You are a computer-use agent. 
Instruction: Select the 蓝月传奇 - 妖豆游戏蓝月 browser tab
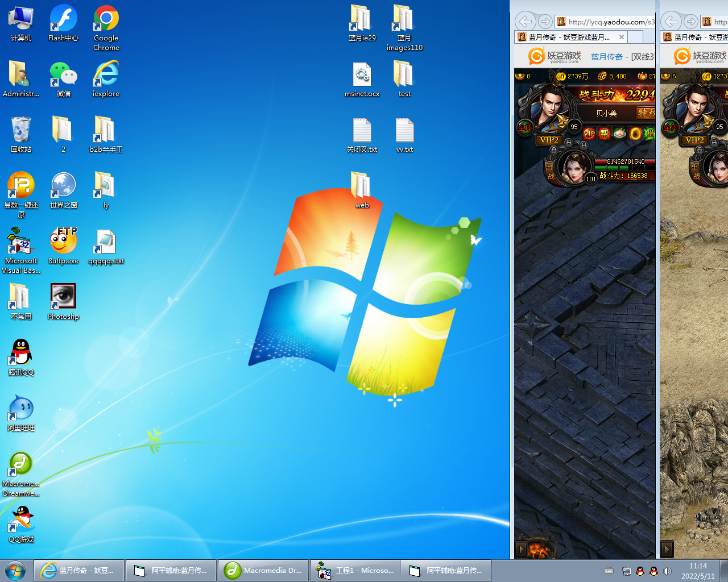[571, 37]
